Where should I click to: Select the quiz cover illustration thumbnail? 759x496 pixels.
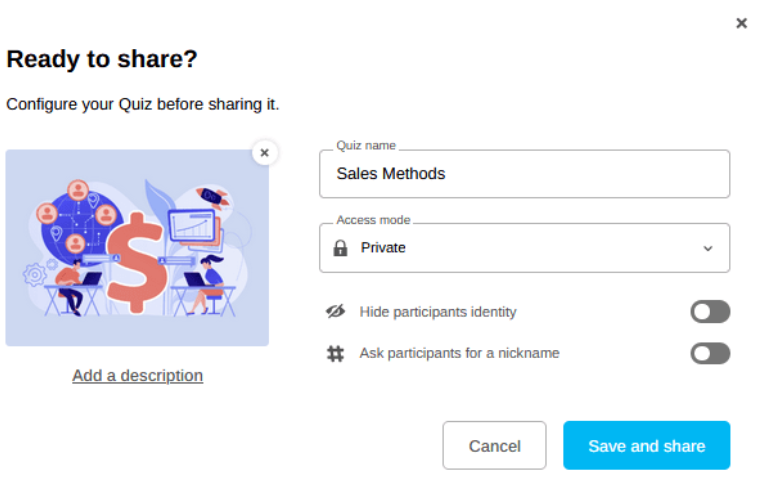coord(137,248)
